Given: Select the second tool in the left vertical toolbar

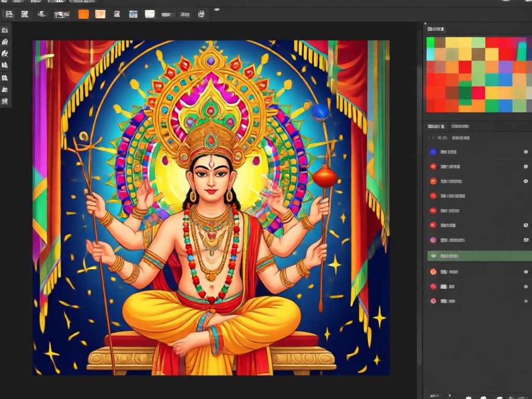Looking at the screenshot, I should [x=5, y=42].
